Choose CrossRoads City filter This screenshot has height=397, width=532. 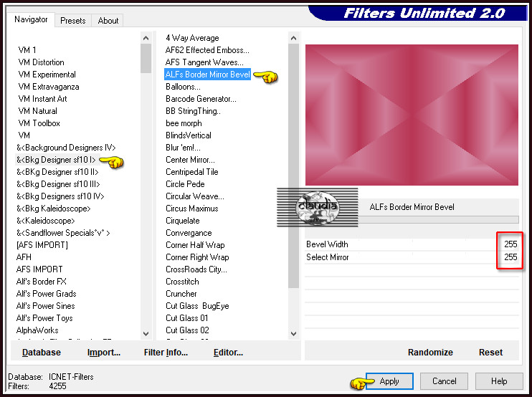196,269
